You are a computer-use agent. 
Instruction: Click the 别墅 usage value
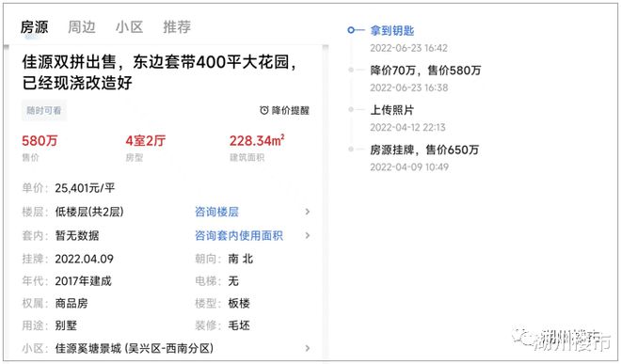pyautogui.click(x=66, y=325)
